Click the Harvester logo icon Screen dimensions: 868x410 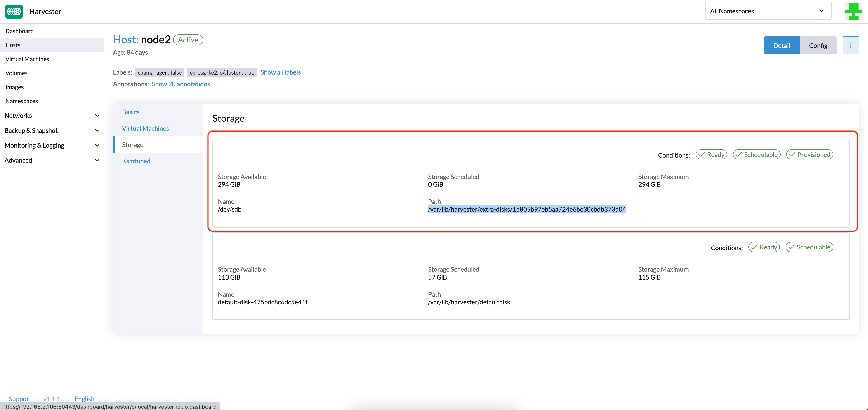tap(14, 12)
